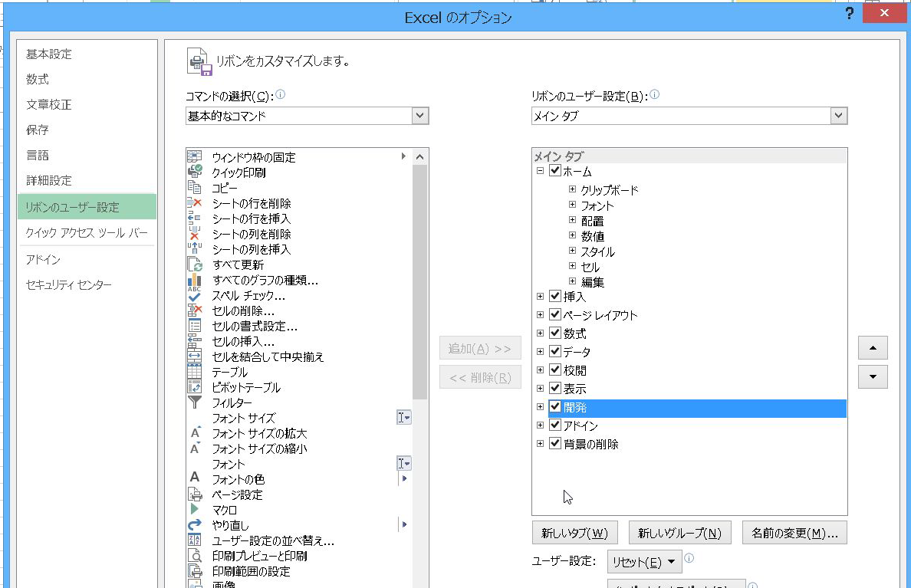Image resolution: width=911 pixels, height=588 pixels.
Task: Select the セルの削除 command icon
Action: click(194, 310)
